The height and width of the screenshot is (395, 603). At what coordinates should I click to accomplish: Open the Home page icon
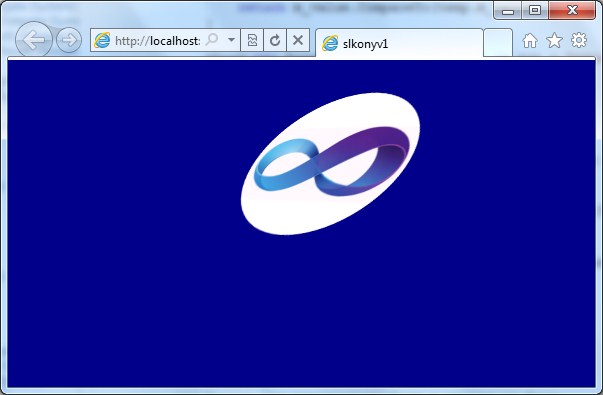pyautogui.click(x=530, y=40)
